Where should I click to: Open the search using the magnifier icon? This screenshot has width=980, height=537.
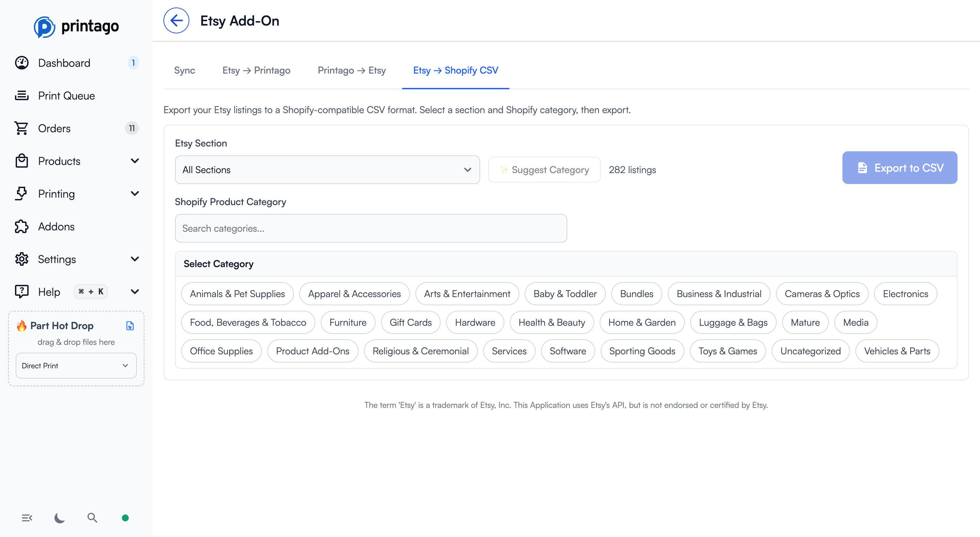[x=92, y=518]
